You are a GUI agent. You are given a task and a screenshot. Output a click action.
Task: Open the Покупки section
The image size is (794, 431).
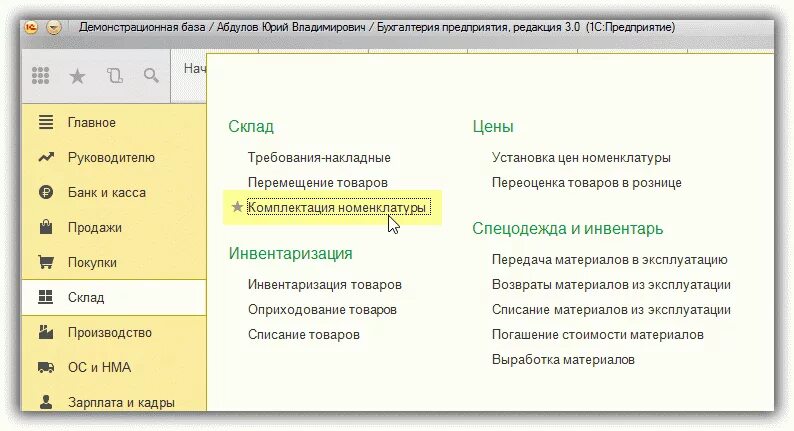[x=92, y=263]
